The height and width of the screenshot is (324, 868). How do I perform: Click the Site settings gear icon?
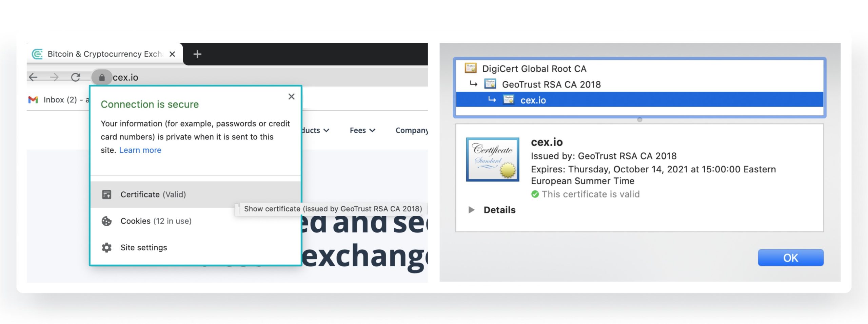click(106, 247)
